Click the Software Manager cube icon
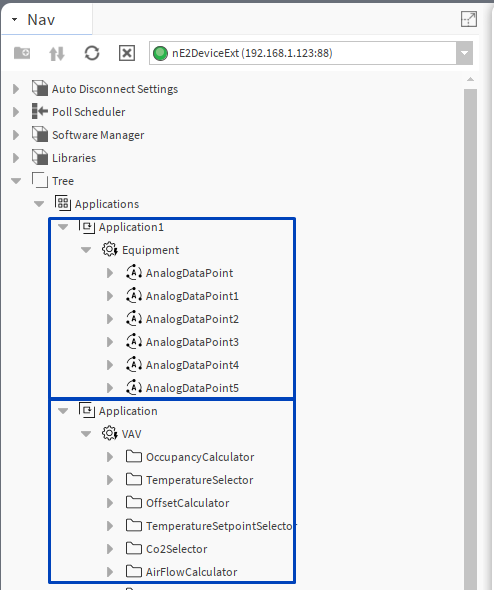The image size is (494, 590). [40, 135]
